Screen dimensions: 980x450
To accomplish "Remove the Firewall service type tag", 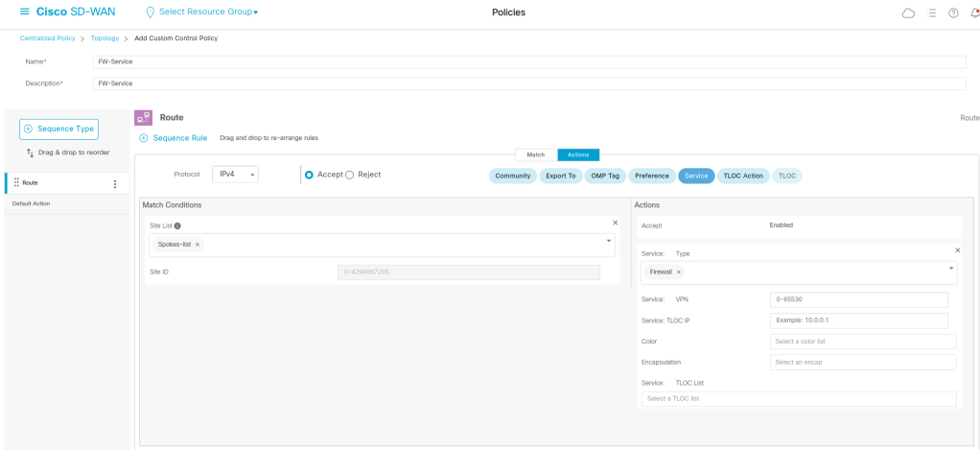I will 679,272.
